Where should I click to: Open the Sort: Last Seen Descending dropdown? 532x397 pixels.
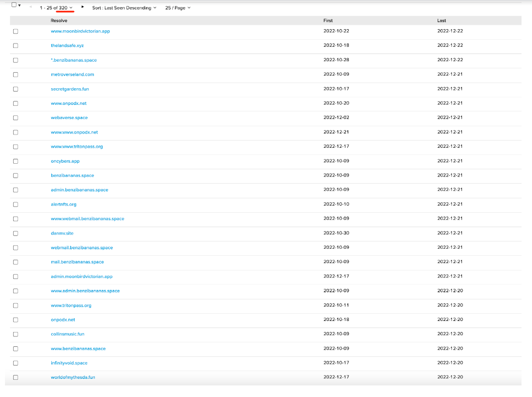[x=124, y=8]
